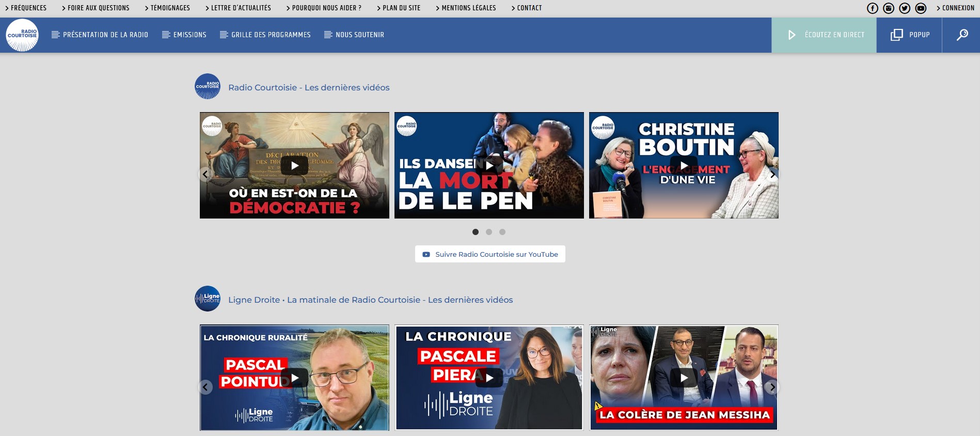
Task: Click the search magnifier icon
Action: coord(961,35)
